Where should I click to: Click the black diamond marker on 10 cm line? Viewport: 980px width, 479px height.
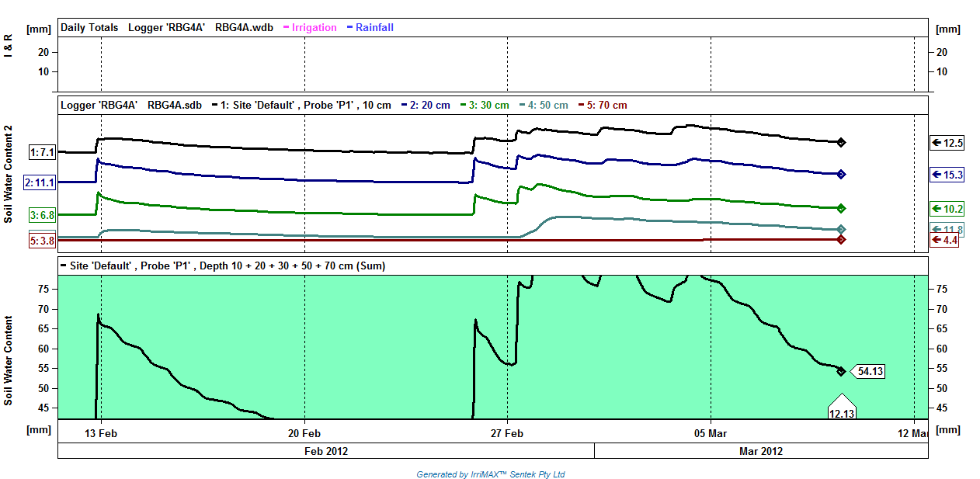[x=841, y=142]
